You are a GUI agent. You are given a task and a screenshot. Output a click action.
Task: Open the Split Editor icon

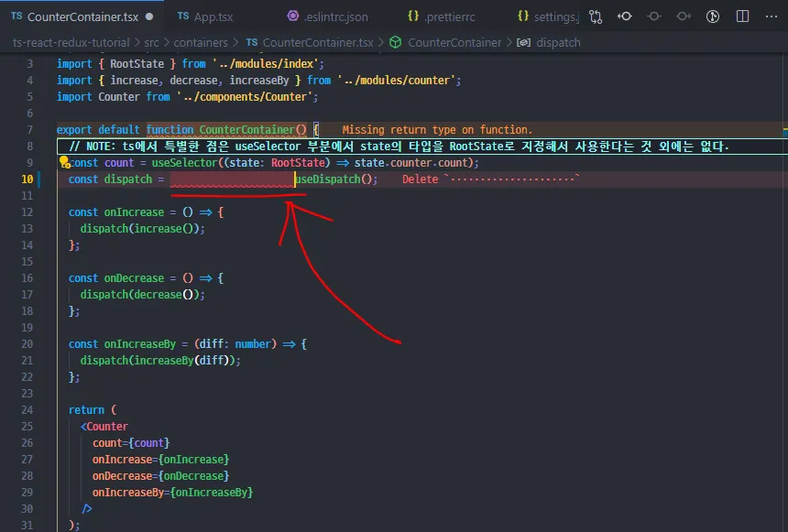pyautogui.click(x=742, y=16)
